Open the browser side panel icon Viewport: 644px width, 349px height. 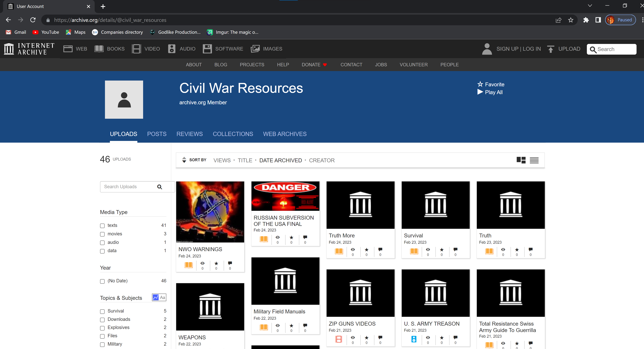pyautogui.click(x=598, y=20)
